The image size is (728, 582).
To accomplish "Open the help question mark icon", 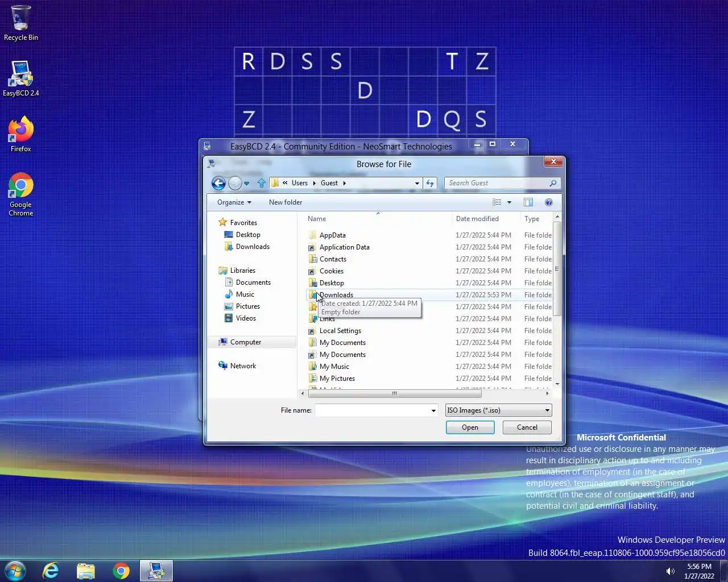I will point(549,202).
